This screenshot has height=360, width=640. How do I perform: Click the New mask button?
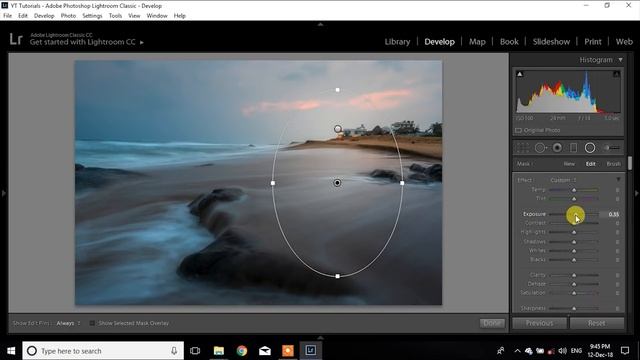[x=569, y=164]
